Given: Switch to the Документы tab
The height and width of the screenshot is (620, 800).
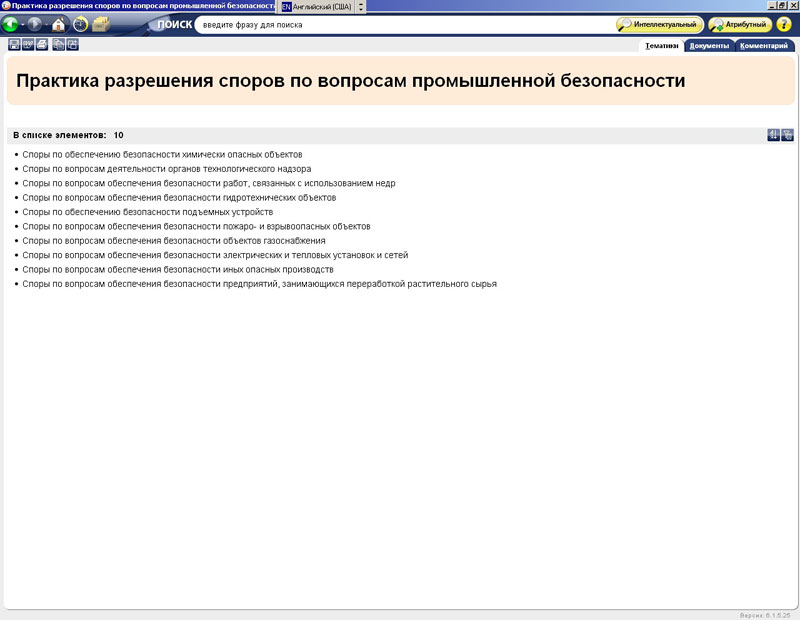Looking at the screenshot, I should click(x=709, y=46).
